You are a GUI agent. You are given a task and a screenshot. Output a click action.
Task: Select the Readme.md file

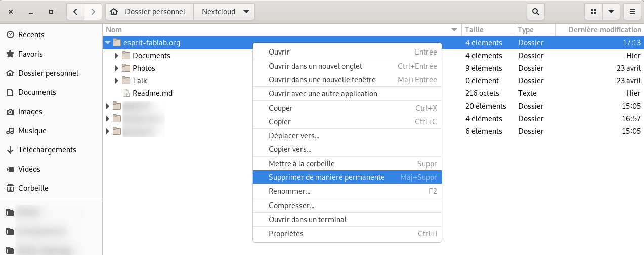tap(152, 93)
